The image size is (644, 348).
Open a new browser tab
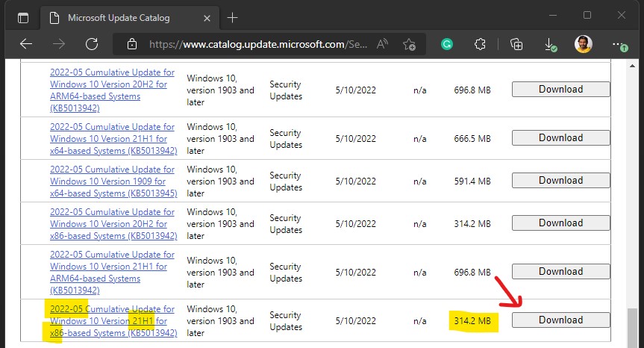pos(233,18)
